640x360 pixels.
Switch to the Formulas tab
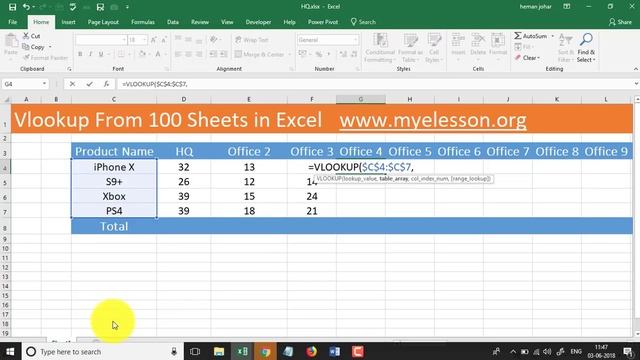[143, 22]
